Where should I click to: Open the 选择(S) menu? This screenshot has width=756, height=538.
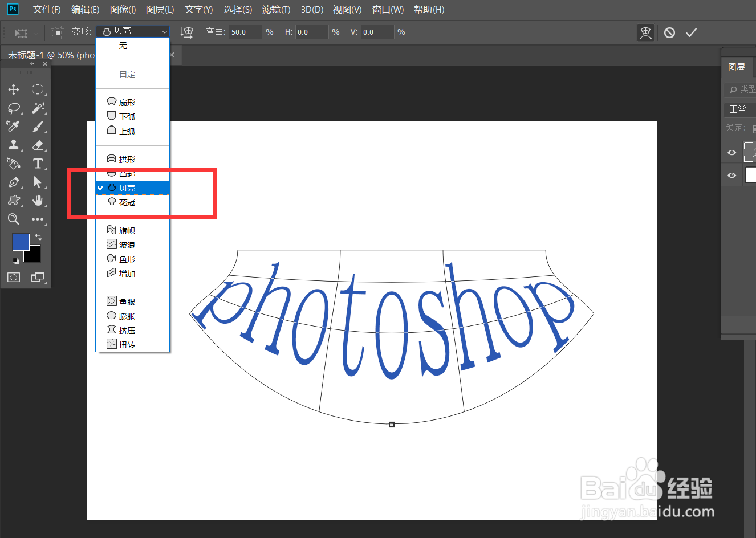(x=238, y=9)
